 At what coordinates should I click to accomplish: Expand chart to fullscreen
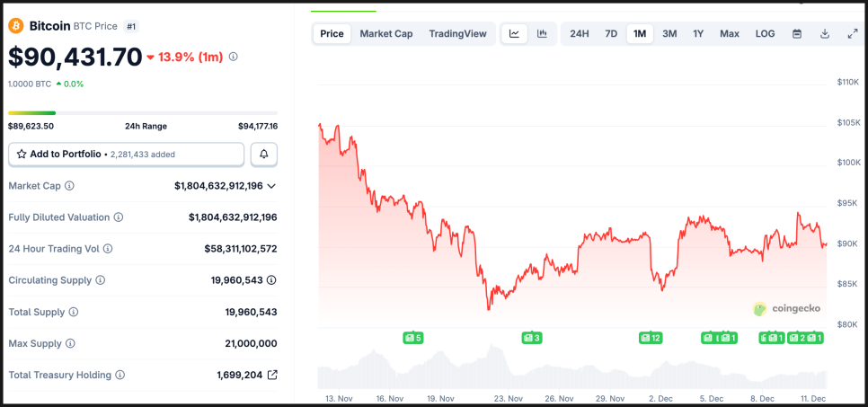pyautogui.click(x=853, y=34)
